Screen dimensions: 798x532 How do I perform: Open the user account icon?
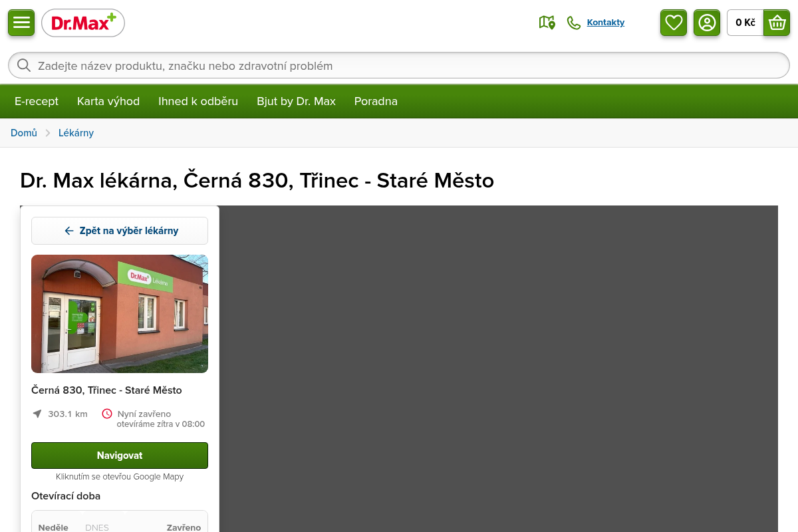[707, 23]
